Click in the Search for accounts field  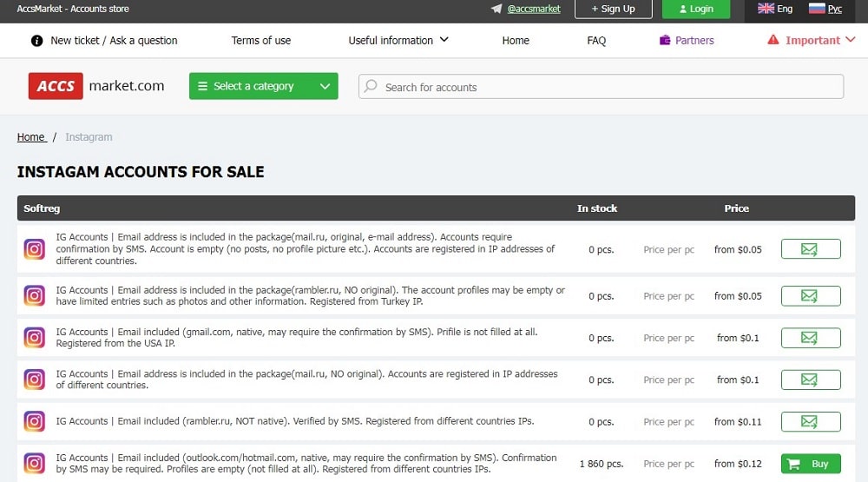[602, 87]
